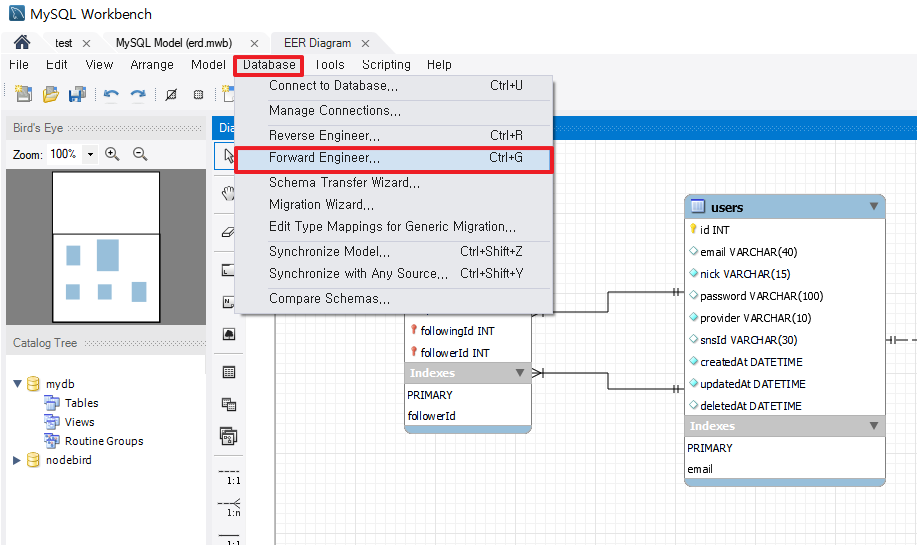Create new model toolbar icon
917x545 pixels.
(23, 94)
